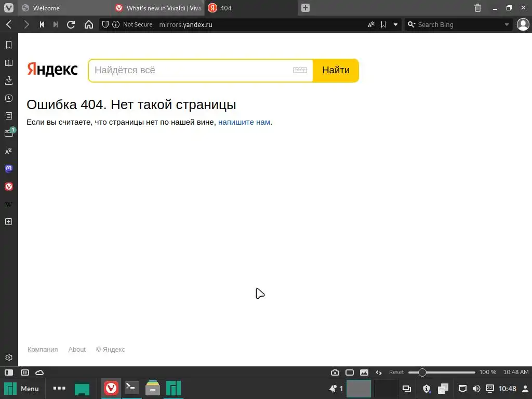
Task: Open the volume control in tray
Action: [476, 389]
